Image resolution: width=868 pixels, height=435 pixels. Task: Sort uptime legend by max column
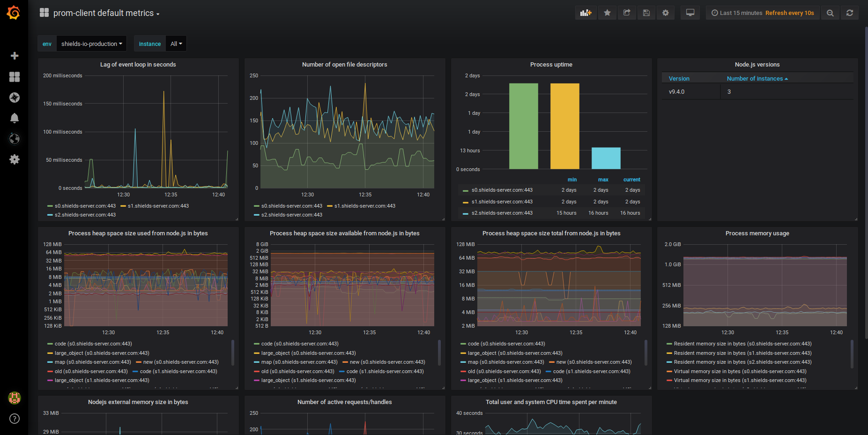[x=603, y=180]
